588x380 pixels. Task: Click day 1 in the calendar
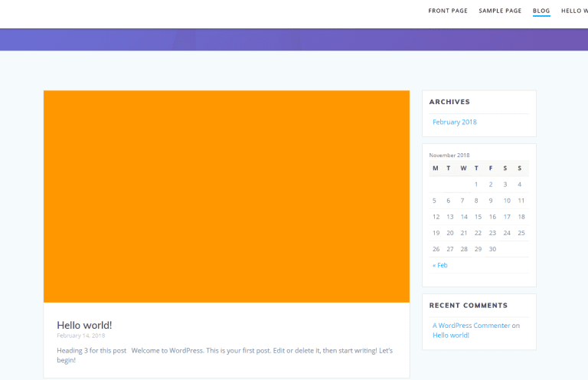coord(476,184)
